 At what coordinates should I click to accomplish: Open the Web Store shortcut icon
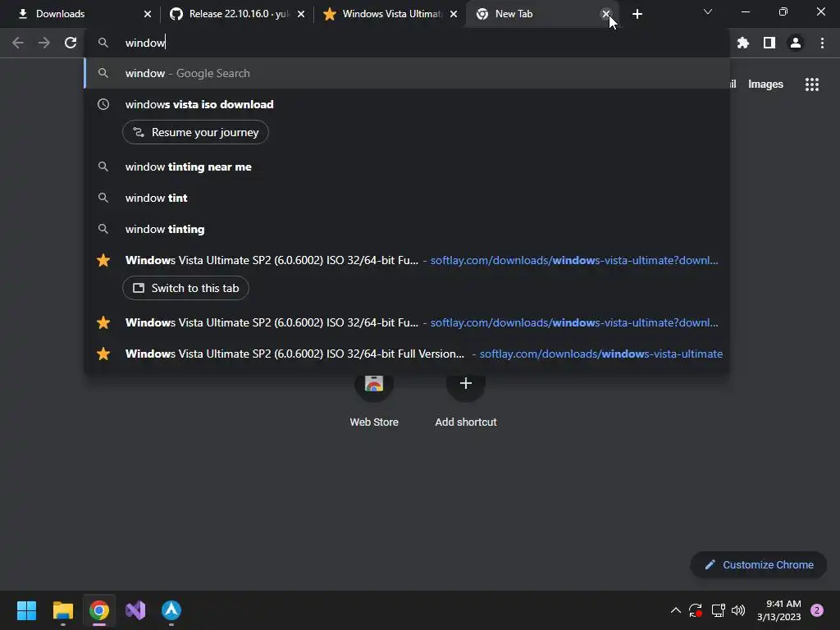pos(374,383)
